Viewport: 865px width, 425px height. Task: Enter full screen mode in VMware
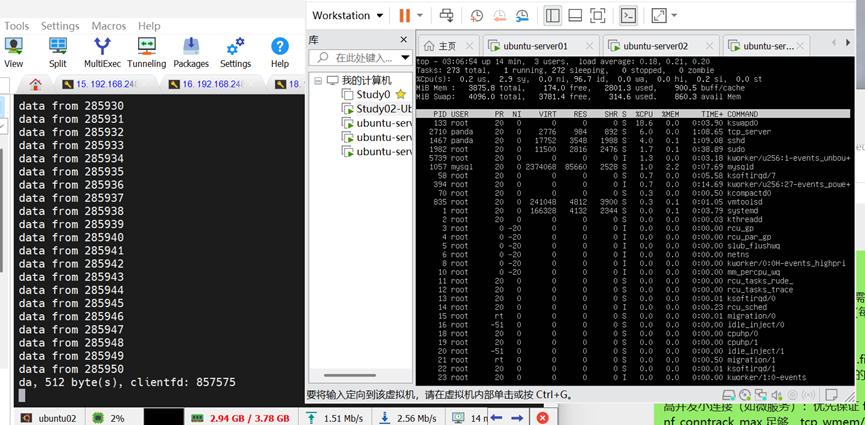click(x=597, y=16)
